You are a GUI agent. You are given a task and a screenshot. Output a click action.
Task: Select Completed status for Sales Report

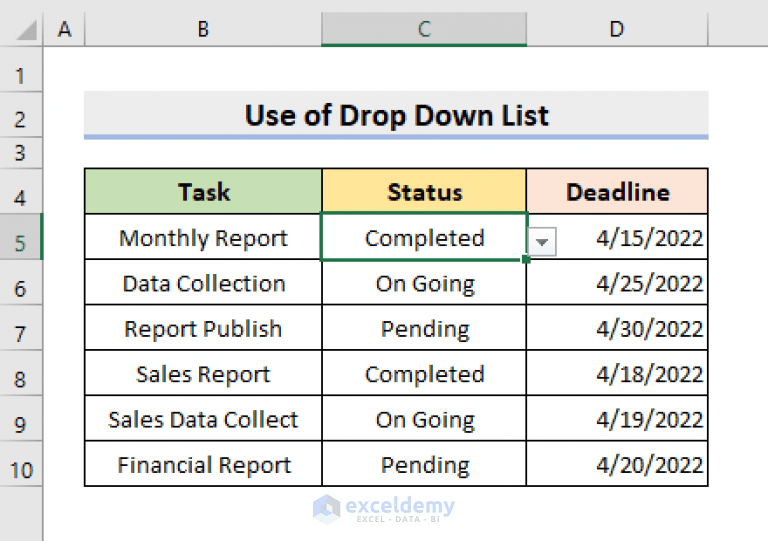(424, 373)
